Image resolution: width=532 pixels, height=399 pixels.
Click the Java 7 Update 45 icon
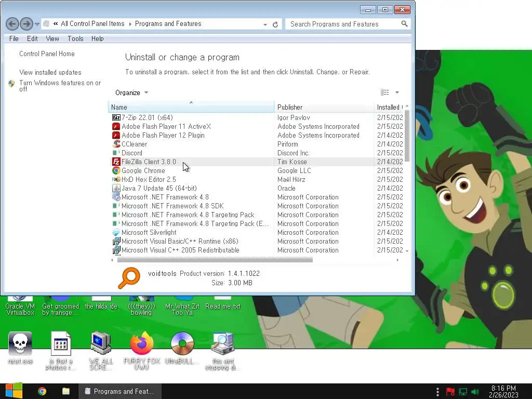coord(116,188)
